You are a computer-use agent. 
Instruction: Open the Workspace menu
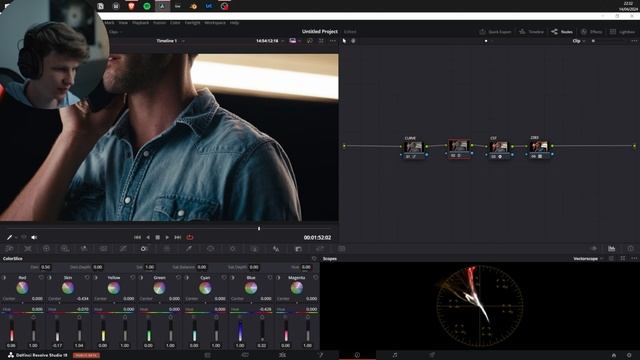(215, 23)
